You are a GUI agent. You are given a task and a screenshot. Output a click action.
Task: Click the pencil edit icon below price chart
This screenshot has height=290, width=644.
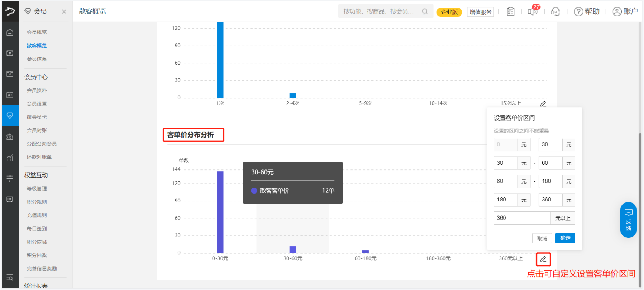[543, 259]
